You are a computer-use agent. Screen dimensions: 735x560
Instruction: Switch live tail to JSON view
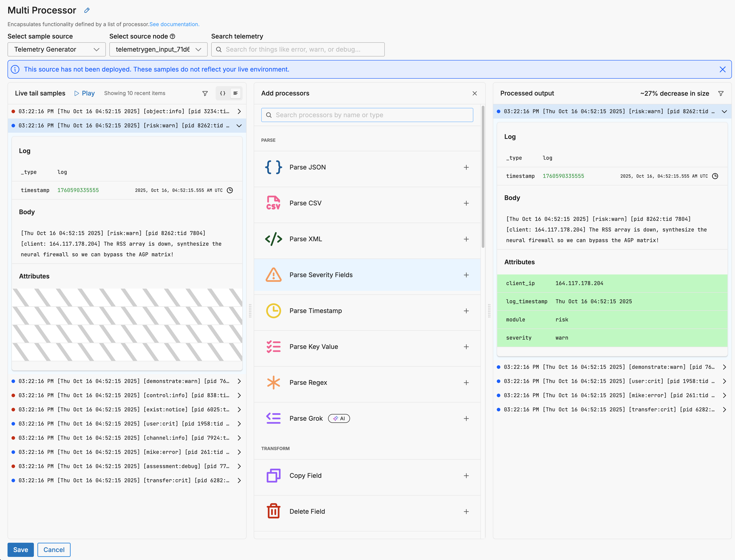(222, 93)
